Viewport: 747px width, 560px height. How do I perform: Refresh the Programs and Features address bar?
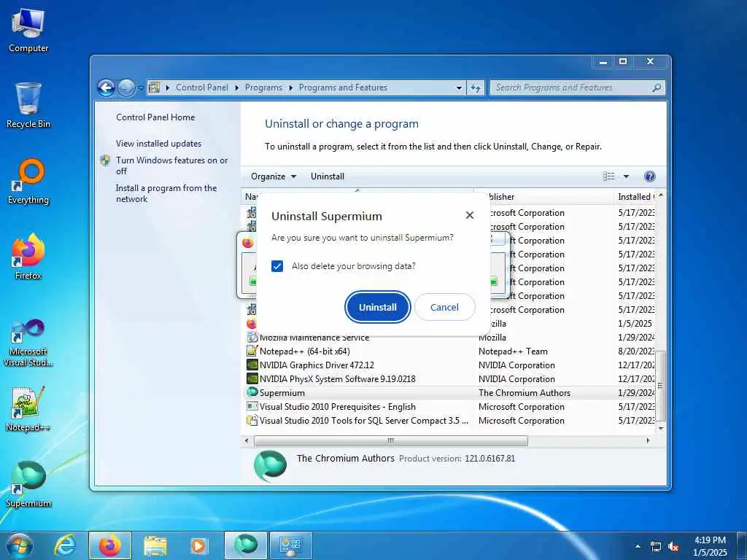point(475,87)
